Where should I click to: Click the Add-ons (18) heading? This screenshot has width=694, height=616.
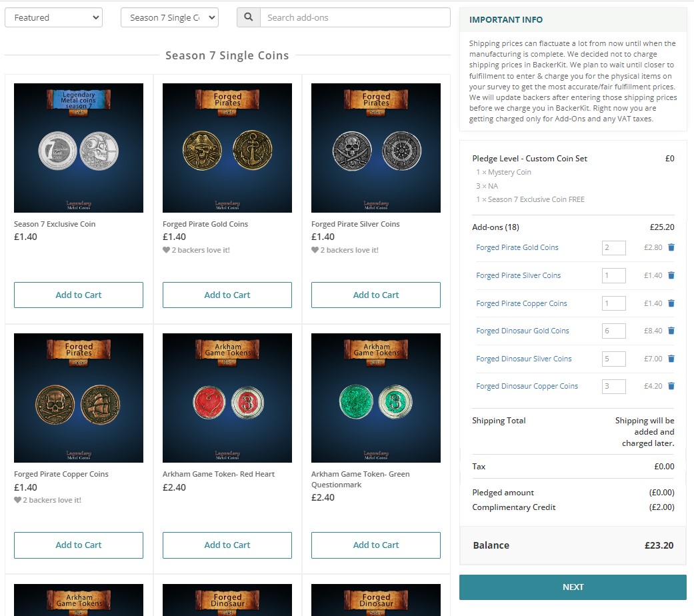pyautogui.click(x=495, y=227)
